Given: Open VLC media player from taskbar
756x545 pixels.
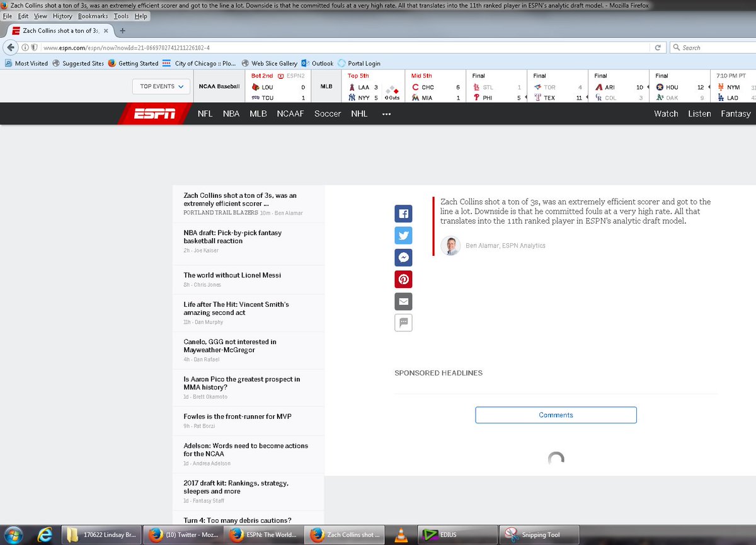Looking at the screenshot, I should 400,535.
